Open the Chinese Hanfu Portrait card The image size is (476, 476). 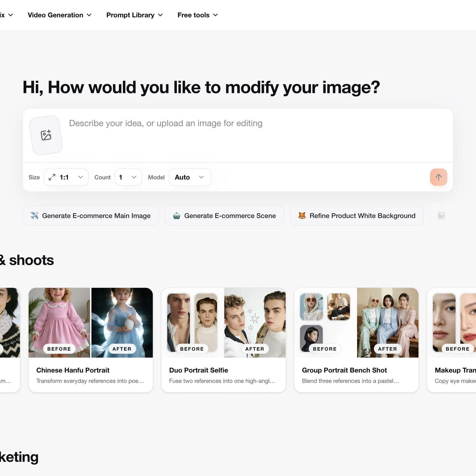click(x=91, y=340)
